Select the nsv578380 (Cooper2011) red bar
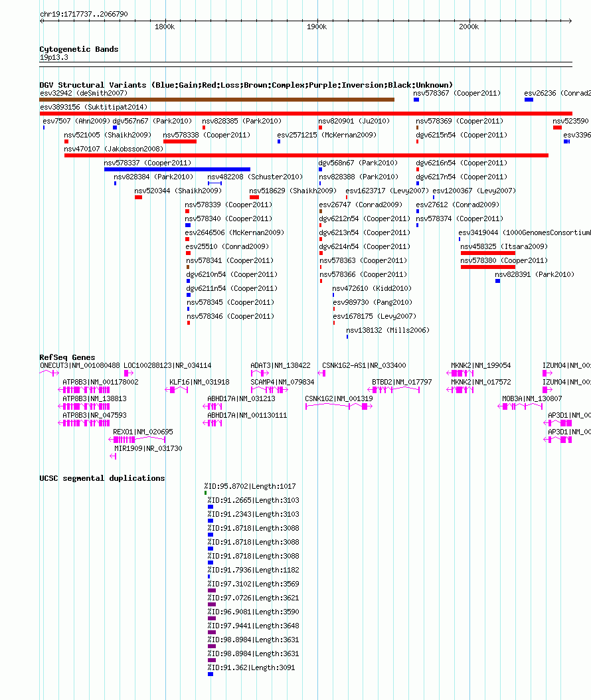 (x=488, y=267)
